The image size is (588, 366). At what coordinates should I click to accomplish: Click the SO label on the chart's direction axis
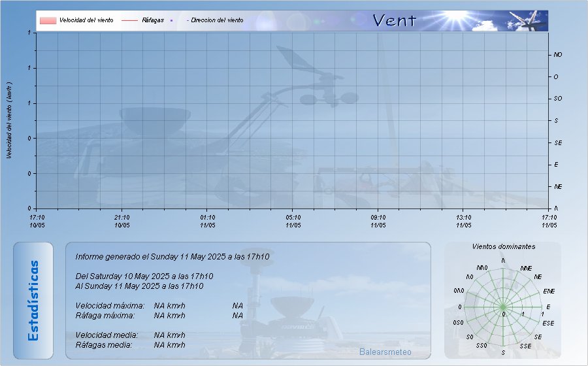click(558, 99)
